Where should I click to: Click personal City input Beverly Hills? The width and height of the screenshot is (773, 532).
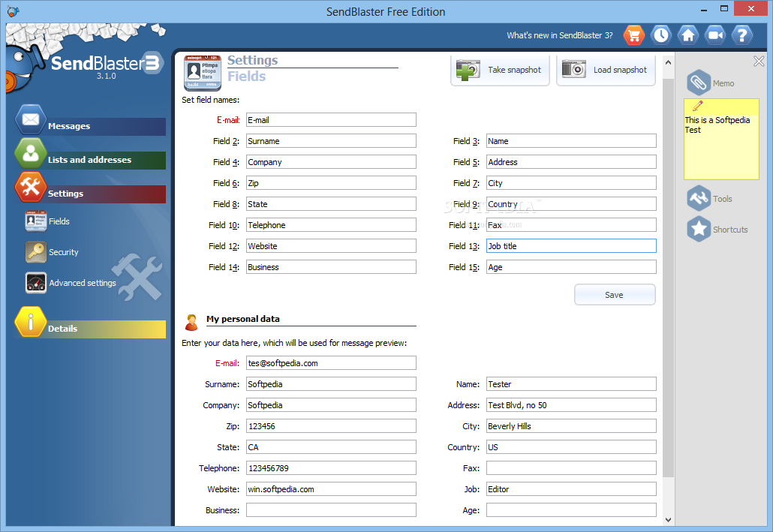571,426
